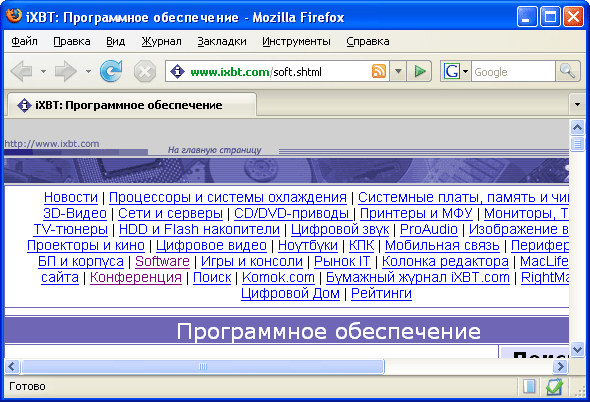This screenshot has width=590, height=402.
Task: Open the Рынок IT link
Action: (342, 261)
